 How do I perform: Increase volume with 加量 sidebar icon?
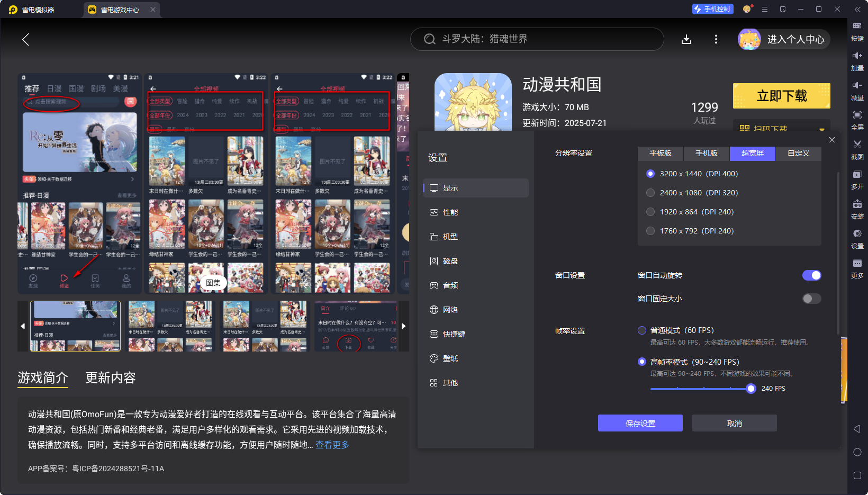point(857,61)
